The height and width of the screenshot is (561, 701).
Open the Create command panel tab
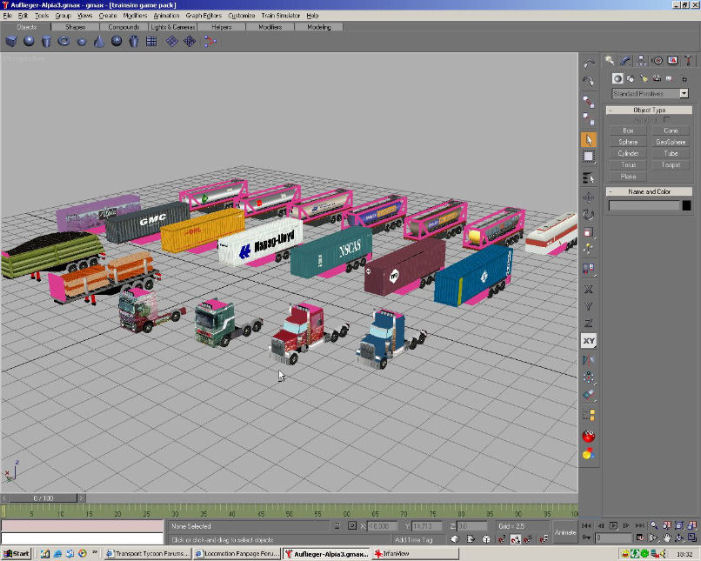pos(609,60)
